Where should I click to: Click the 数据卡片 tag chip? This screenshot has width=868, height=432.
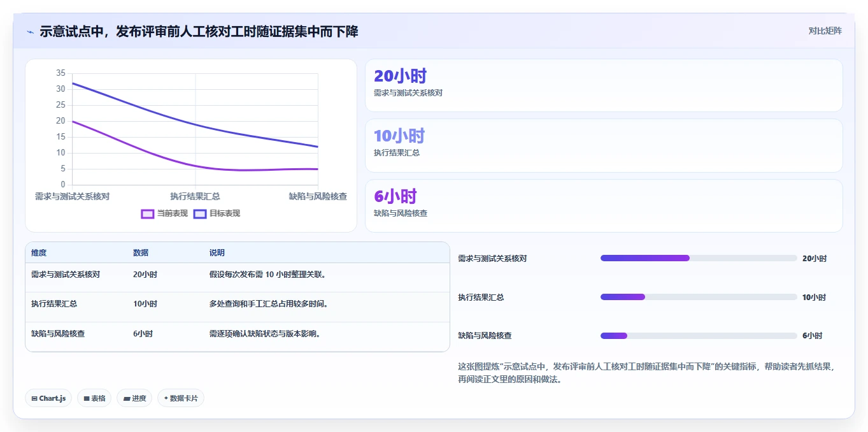click(181, 398)
